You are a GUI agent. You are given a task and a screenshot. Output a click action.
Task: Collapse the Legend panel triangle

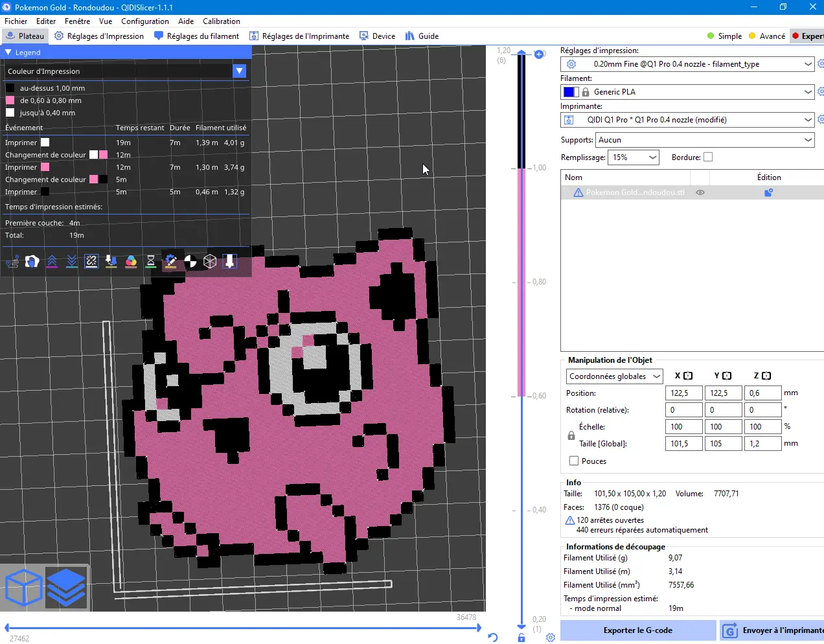tap(8, 52)
